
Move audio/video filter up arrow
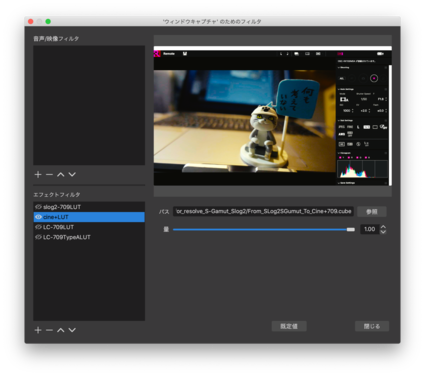60,174
